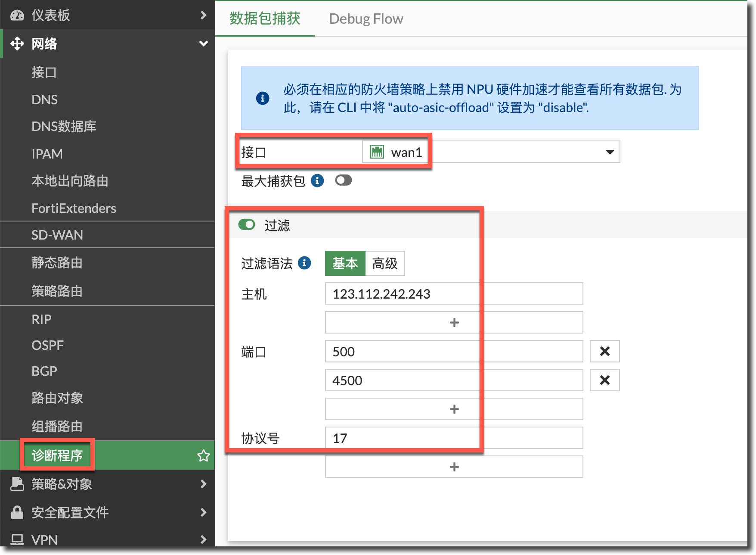Viewport: 756px width, 555px height.
Task: Disable the 过滤 filter toggle
Action: [x=247, y=225]
